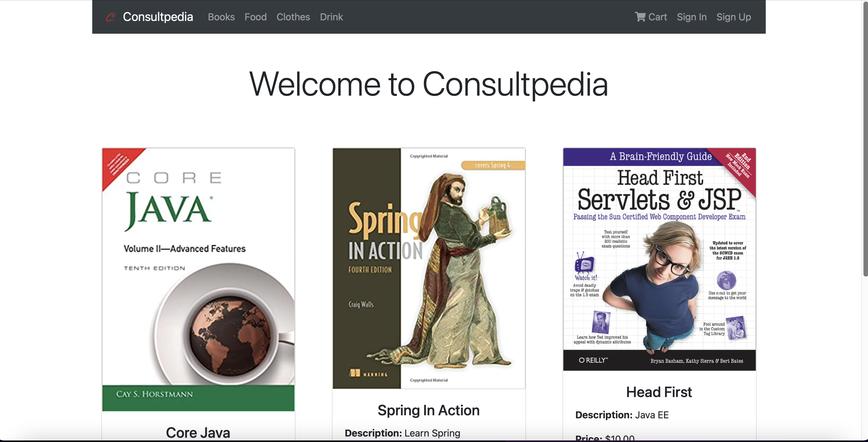This screenshot has height=442, width=868.
Task: Click the Java EE description text
Action: tap(652, 415)
